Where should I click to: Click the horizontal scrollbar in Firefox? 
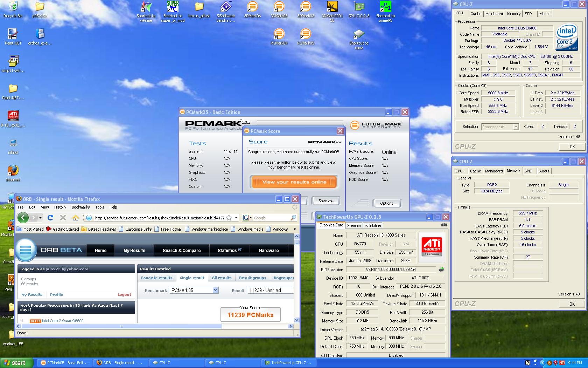[x=122, y=326]
